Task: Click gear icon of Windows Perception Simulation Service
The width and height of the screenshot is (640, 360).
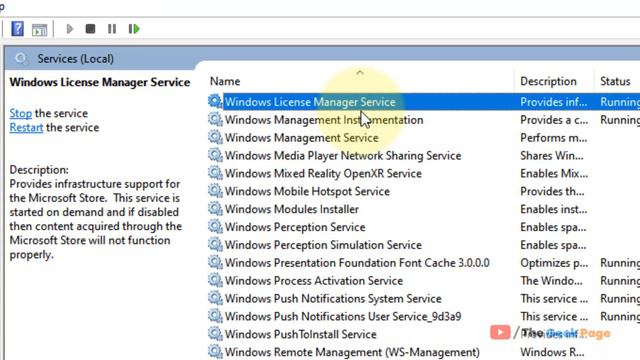Action: coord(215,244)
